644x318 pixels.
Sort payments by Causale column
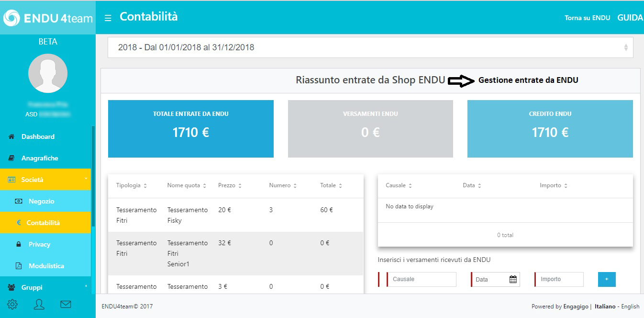(399, 185)
